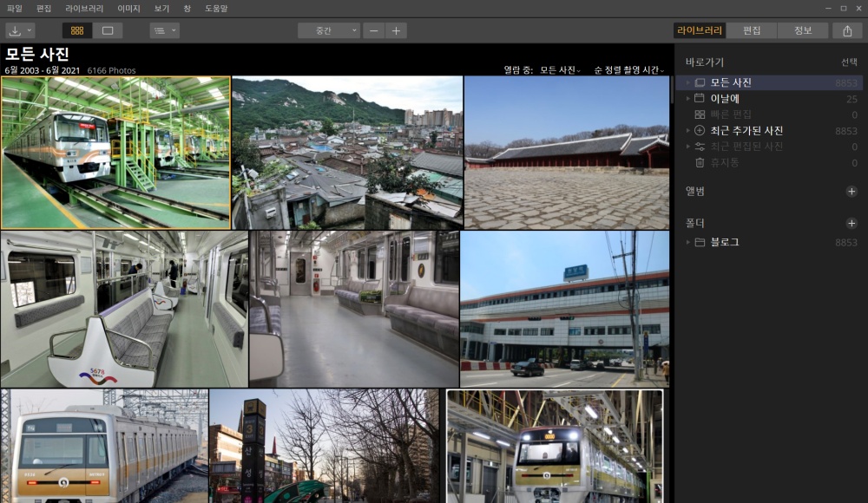Image resolution: width=868 pixels, height=503 pixels.
Task: Switch to the 라이브러리 tab
Action: coord(699,30)
